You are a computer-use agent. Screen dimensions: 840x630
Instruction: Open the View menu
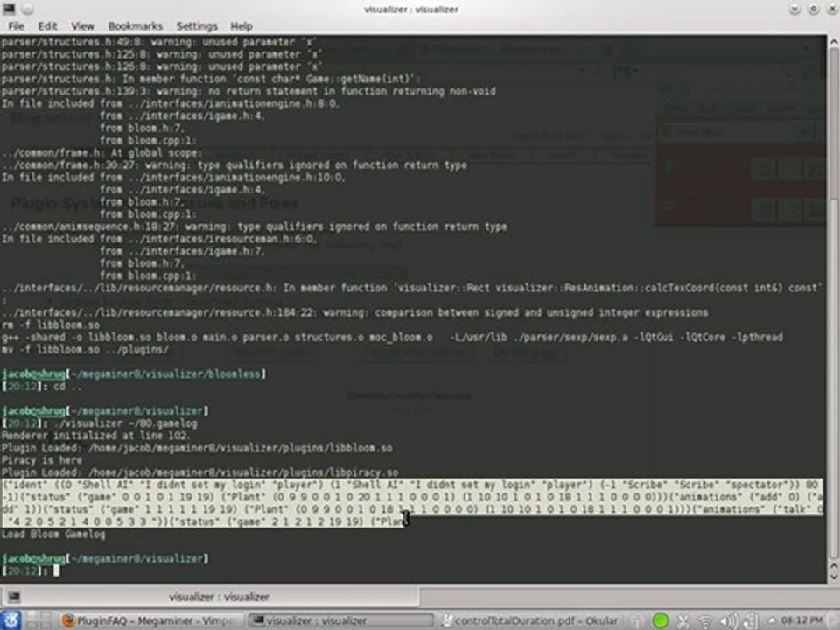point(82,25)
